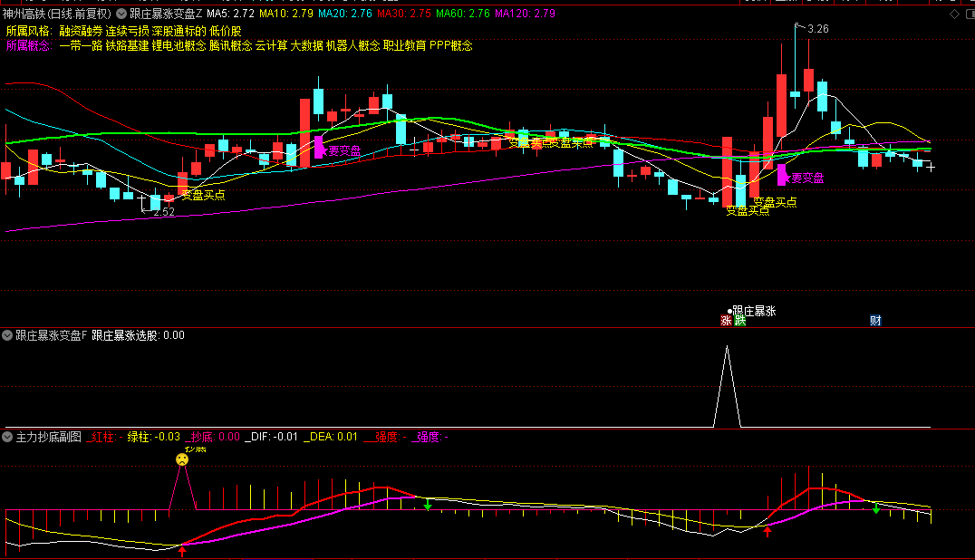Click the blue 财 financial event icon
Image resolution: width=975 pixels, height=560 pixels.
click(x=875, y=321)
